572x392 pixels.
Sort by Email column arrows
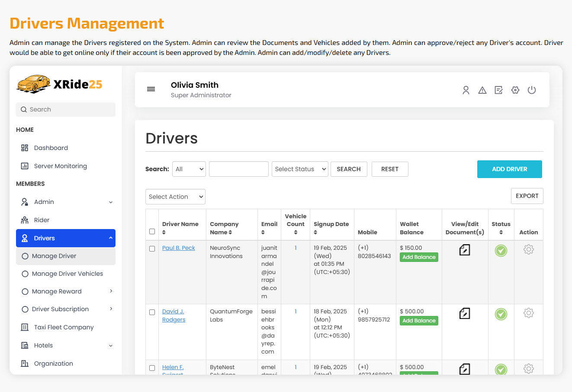(x=263, y=233)
